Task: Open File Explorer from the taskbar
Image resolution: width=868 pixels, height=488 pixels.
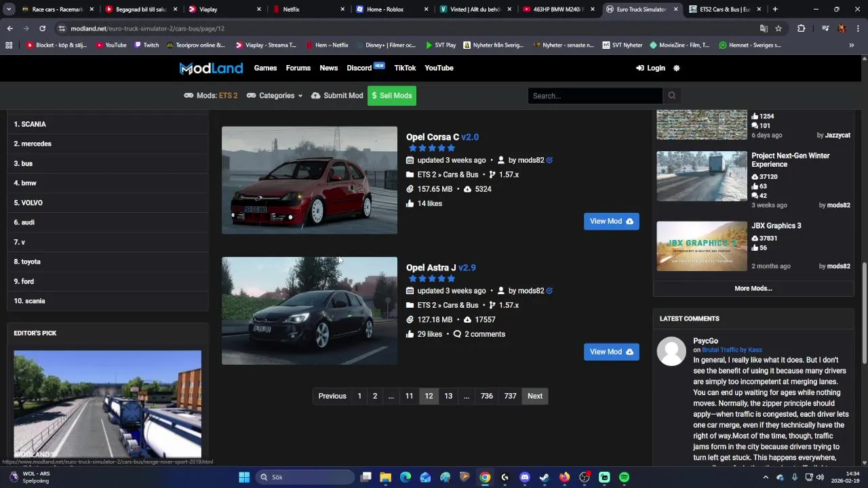Action: (385, 477)
